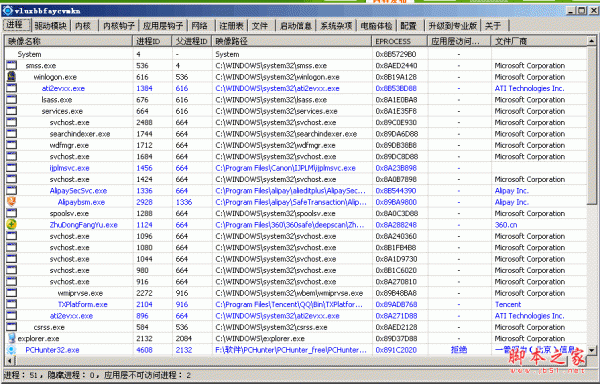Viewport: 600px width, 384px height.
Task: Open the 网络 tab
Action: point(199,26)
